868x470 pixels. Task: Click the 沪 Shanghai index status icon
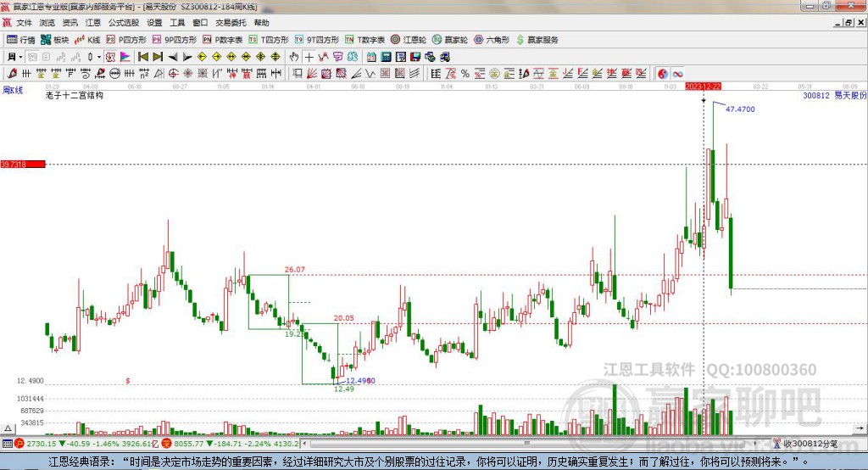19,444
